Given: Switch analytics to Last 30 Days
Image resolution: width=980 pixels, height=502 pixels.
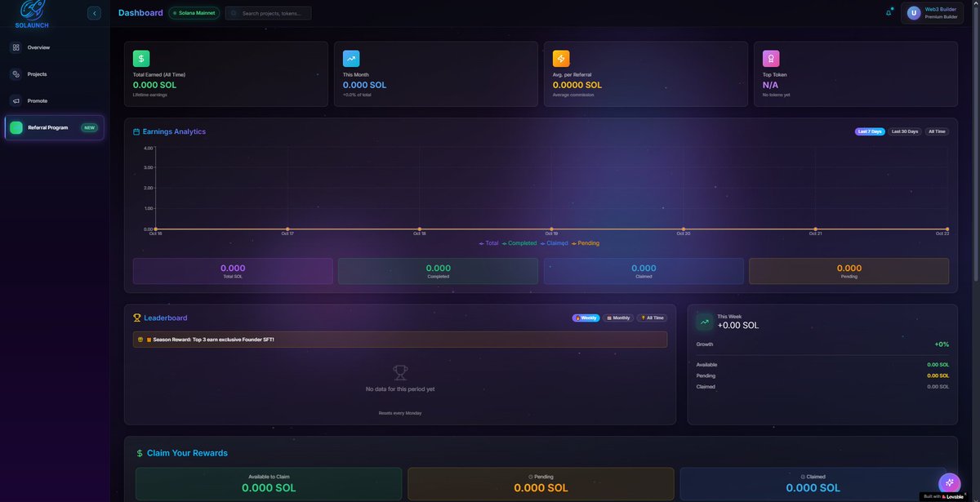Looking at the screenshot, I should coord(905,131).
